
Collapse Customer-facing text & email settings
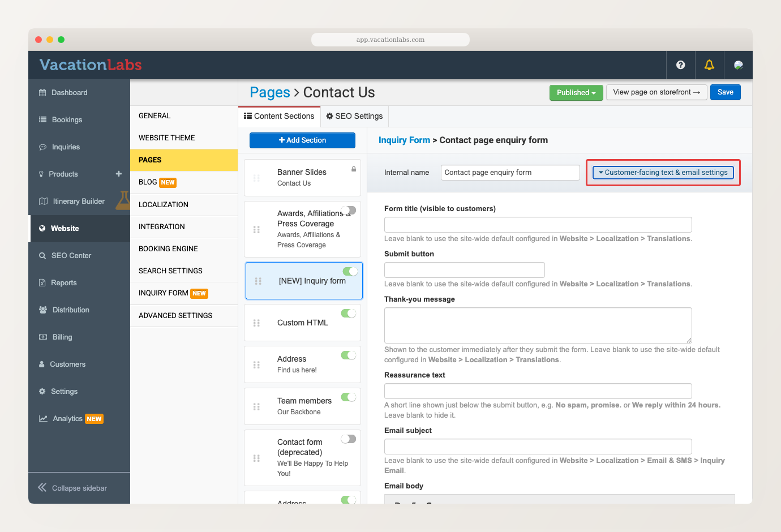[x=663, y=173]
